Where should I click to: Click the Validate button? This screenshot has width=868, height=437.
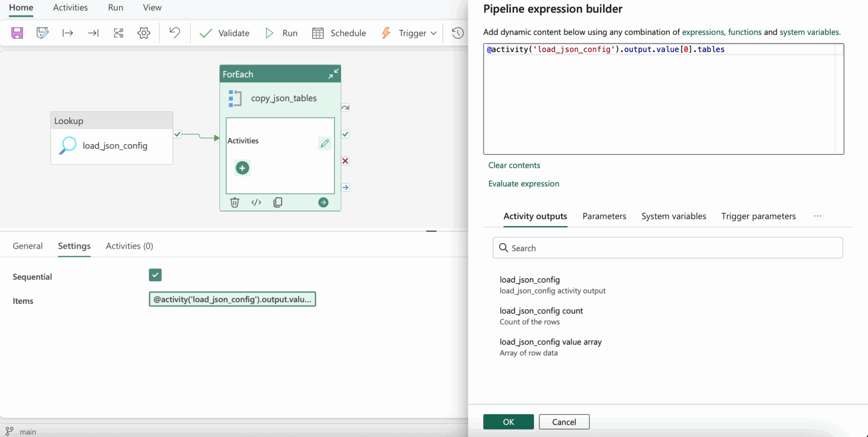coord(225,33)
